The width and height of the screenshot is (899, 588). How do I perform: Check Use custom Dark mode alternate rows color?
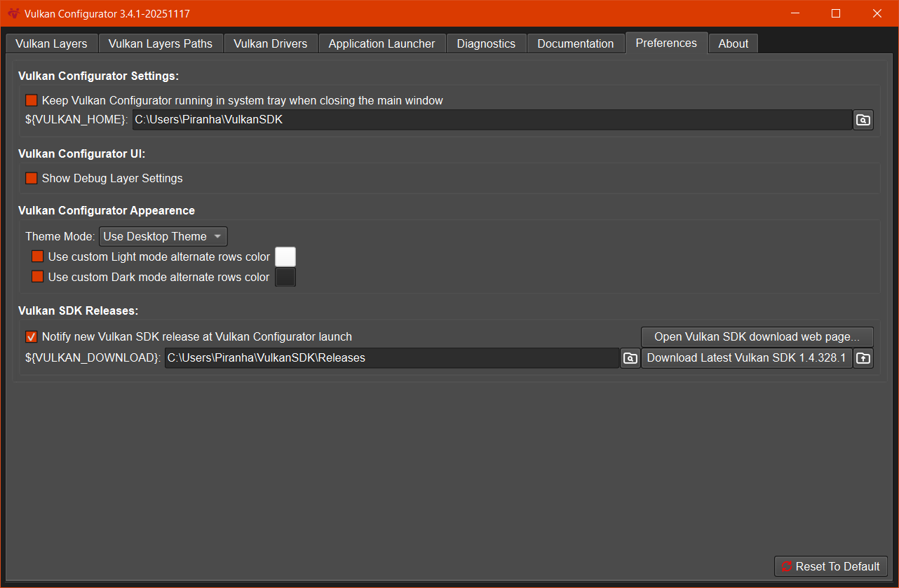coord(38,277)
